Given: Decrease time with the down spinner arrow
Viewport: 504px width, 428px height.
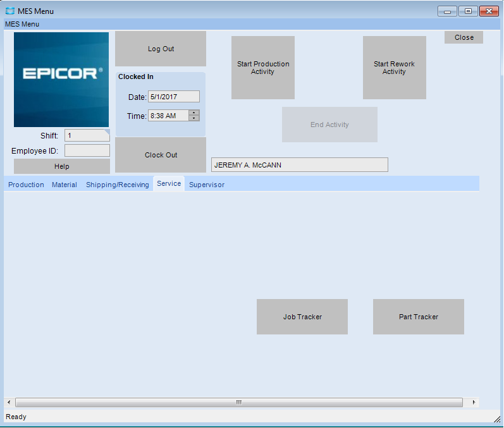Looking at the screenshot, I should (194, 118).
